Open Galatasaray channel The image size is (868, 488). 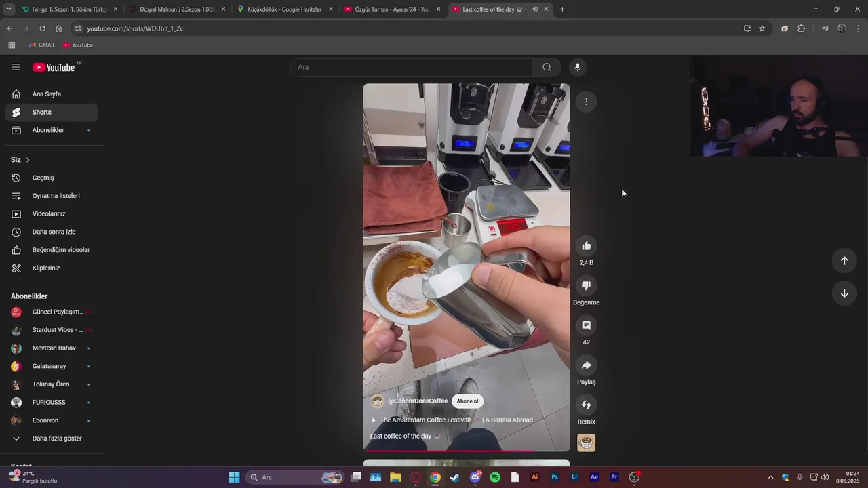coord(52,366)
